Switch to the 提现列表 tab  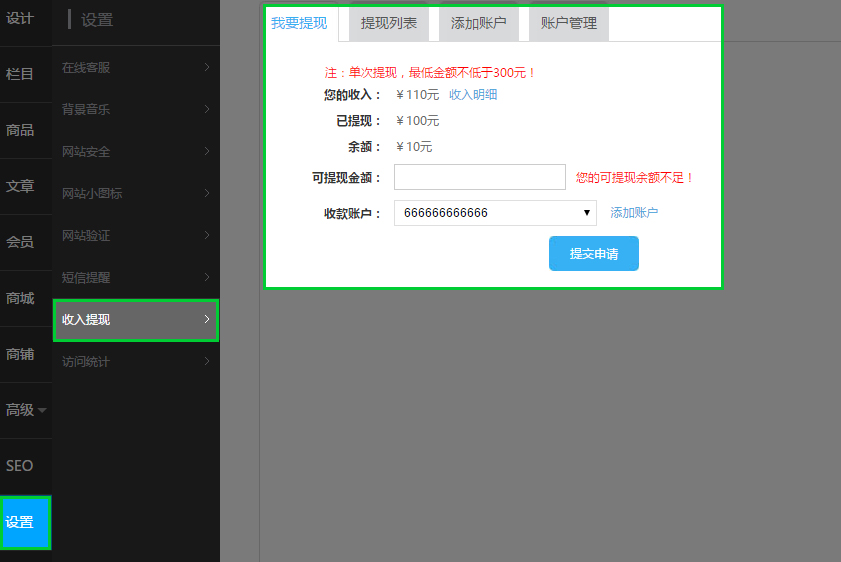coord(389,23)
